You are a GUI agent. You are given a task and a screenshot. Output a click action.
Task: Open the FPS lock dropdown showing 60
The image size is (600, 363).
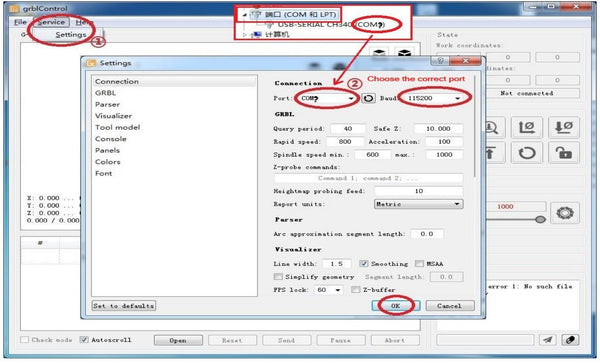click(328, 290)
